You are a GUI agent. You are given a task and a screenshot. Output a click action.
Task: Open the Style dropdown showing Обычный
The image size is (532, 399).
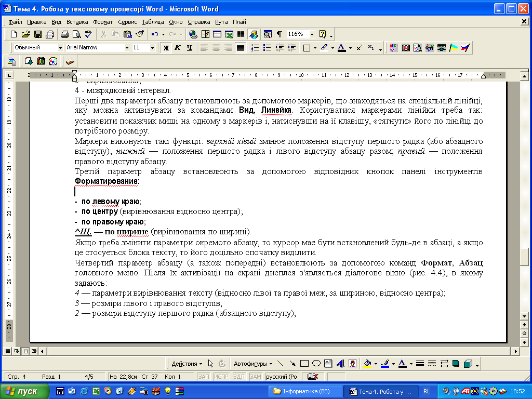coord(60,48)
